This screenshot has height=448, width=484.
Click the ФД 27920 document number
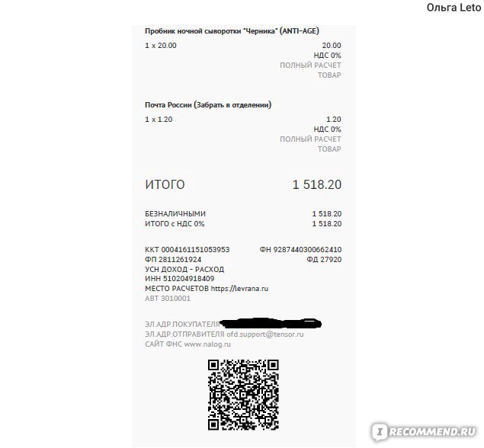[324, 260]
